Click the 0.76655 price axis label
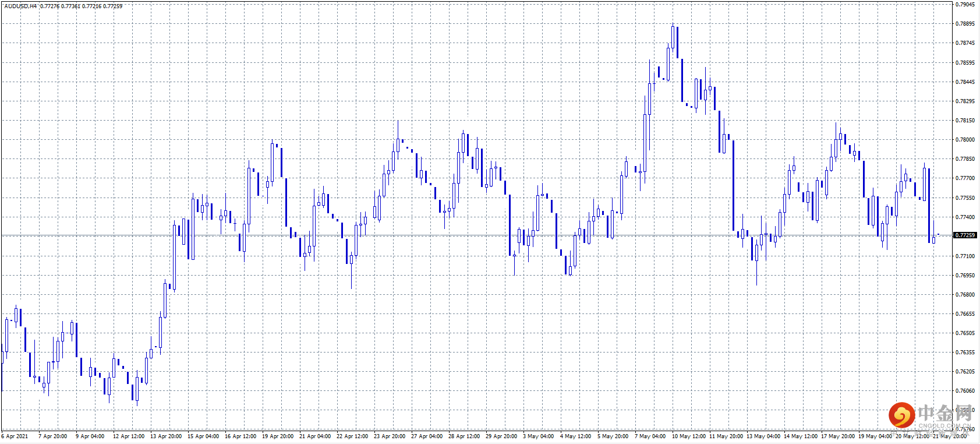Image resolution: width=980 pixels, height=444 pixels. pos(965,314)
